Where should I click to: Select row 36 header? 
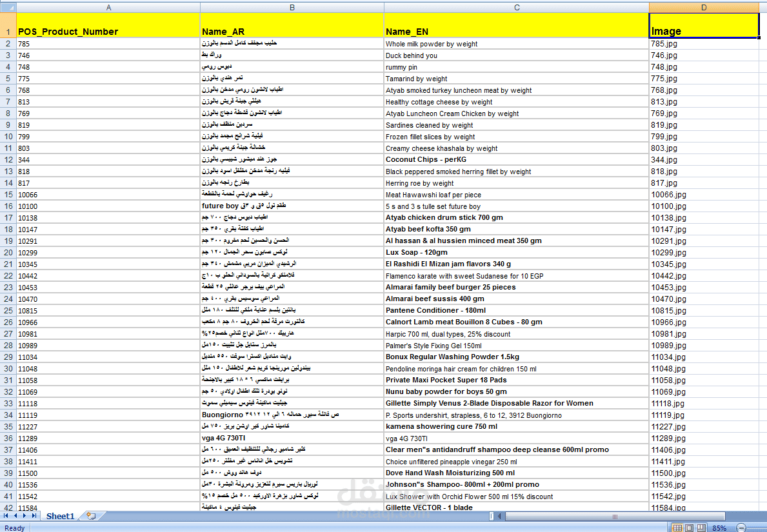(x=8, y=438)
